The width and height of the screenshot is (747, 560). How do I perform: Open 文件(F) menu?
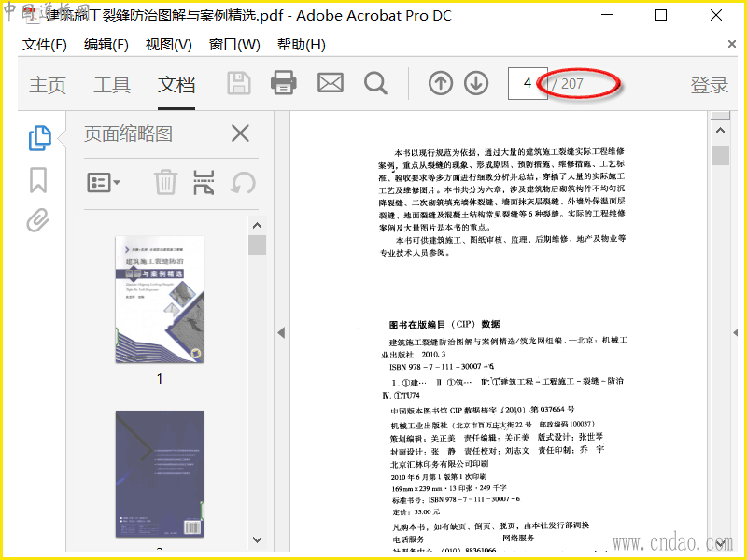point(44,45)
